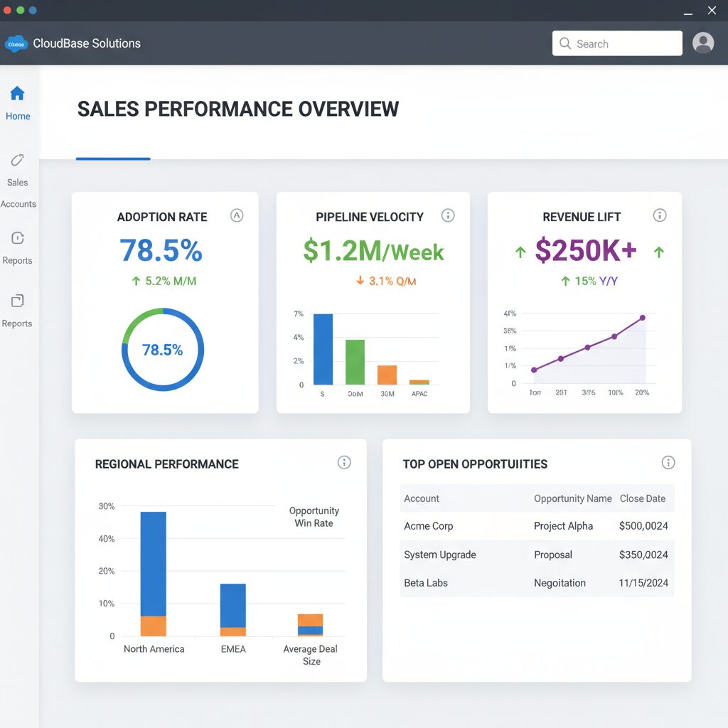
Task: Open Pipeline Velocity info icon
Action: 448,215
